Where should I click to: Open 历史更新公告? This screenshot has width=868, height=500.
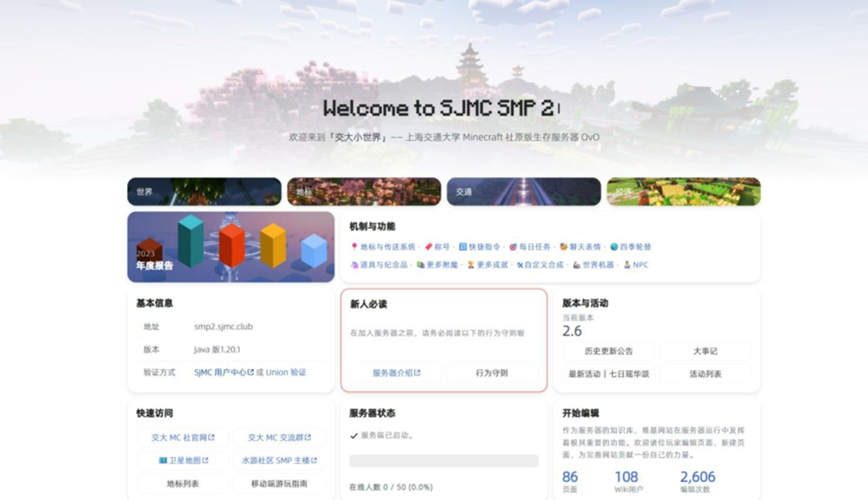609,351
